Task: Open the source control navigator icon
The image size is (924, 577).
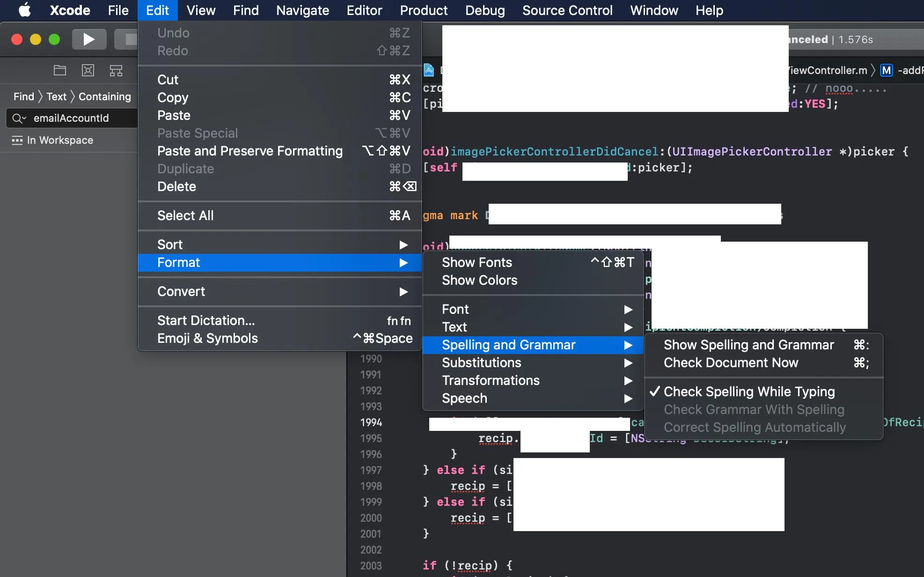Action: coord(88,71)
